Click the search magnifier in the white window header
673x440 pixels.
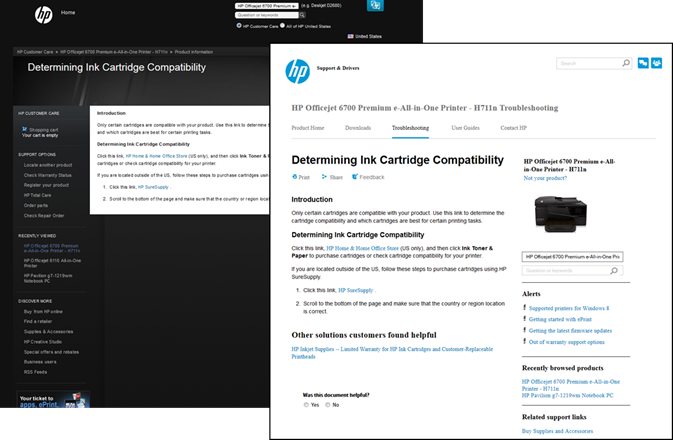[626, 63]
